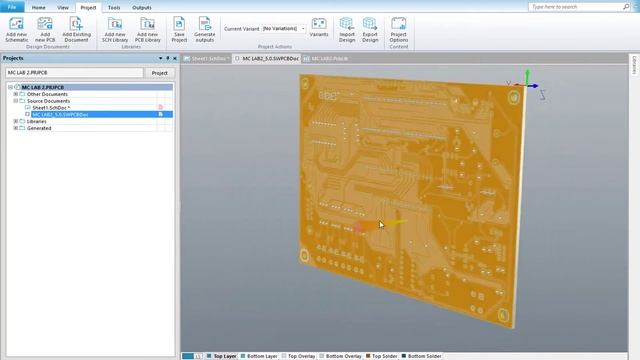Viewport: 640px width, 360px height.
Task: Click the modified-status icon on the Sheet1.SchDoc row
Action: tap(160, 107)
